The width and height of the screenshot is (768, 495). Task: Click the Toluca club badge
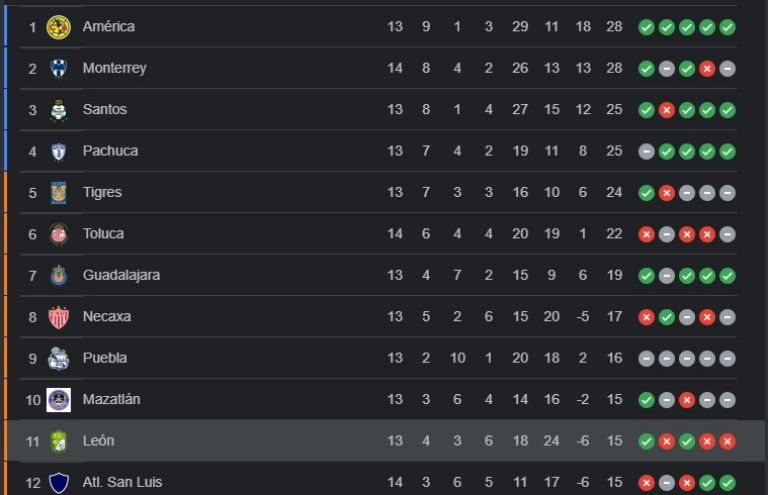[59, 234]
